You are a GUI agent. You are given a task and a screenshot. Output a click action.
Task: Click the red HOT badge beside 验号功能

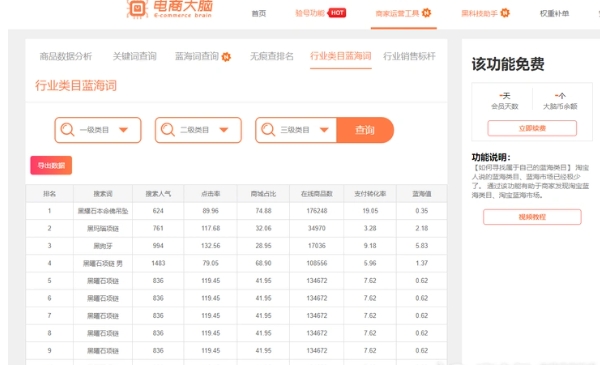click(337, 13)
